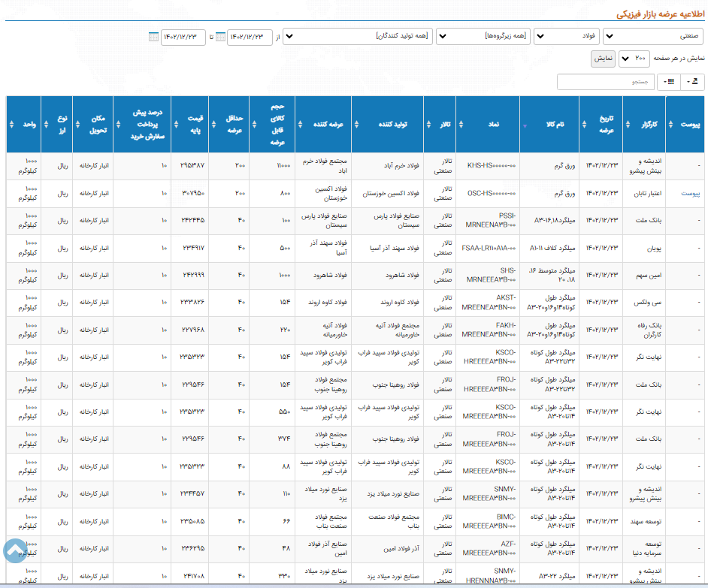Image resolution: width=708 pixels, height=588 pixels.
Task: Click sort arrow on the نام کالا column
Action: coord(525,126)
